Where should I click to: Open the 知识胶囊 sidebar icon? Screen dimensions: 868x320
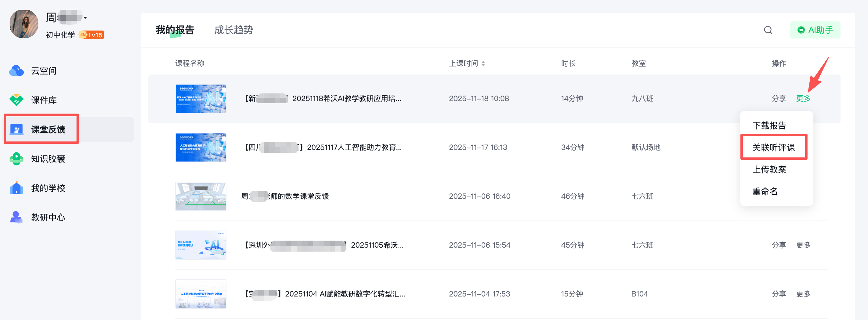[16, 158]
